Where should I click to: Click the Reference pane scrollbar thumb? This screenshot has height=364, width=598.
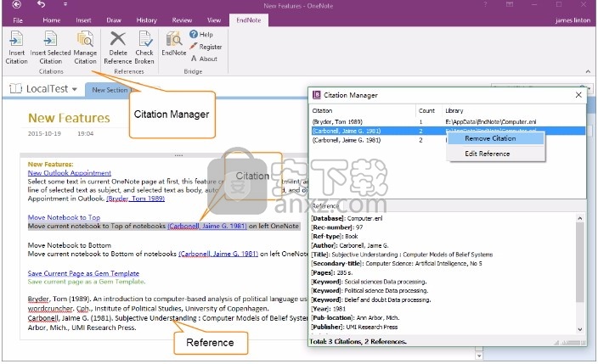[579, 262]
